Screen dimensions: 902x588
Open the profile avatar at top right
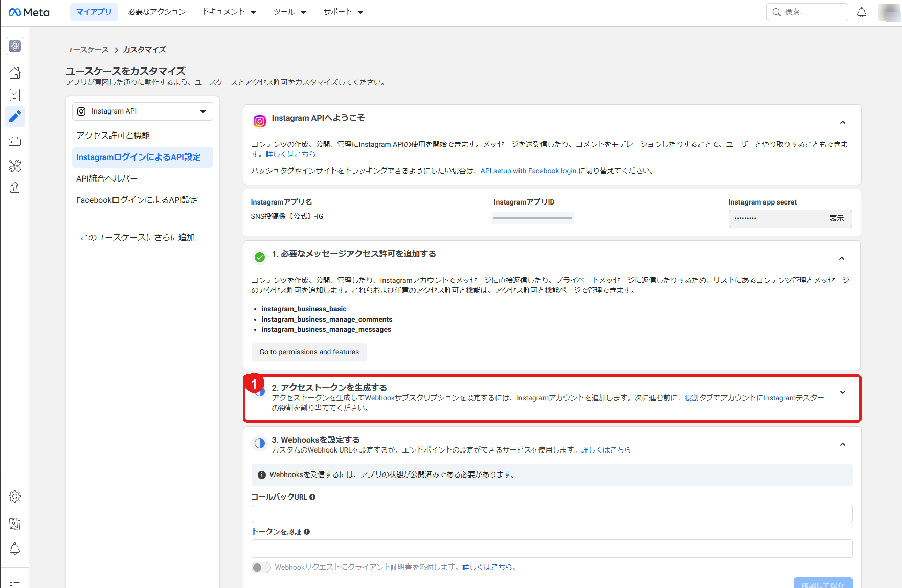(890, 12)
